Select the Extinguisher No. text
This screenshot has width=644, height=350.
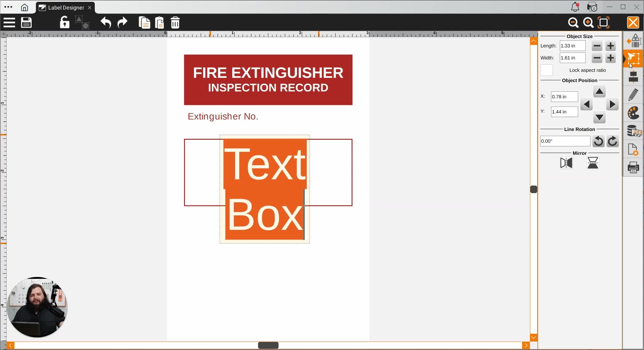pos(223,116)
